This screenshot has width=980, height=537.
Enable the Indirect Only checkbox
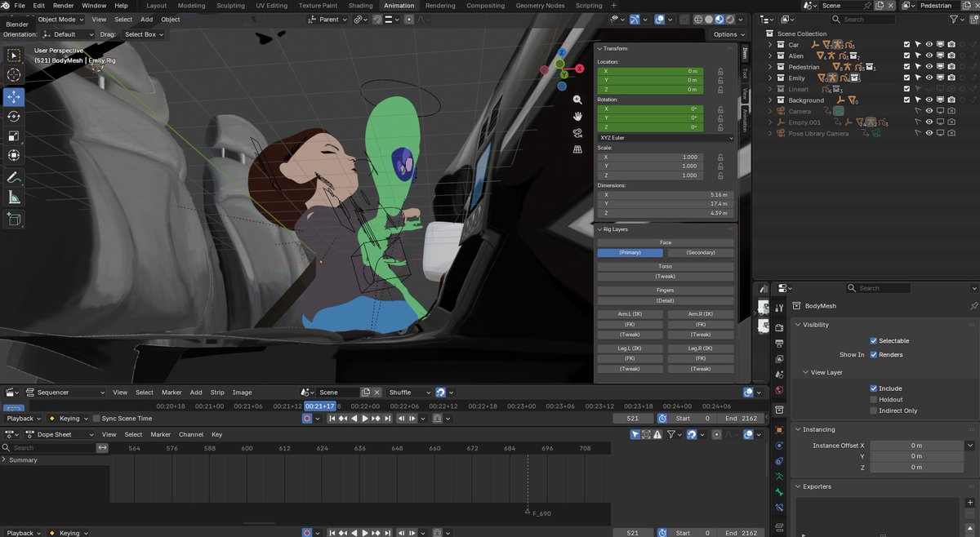point(874,411)
